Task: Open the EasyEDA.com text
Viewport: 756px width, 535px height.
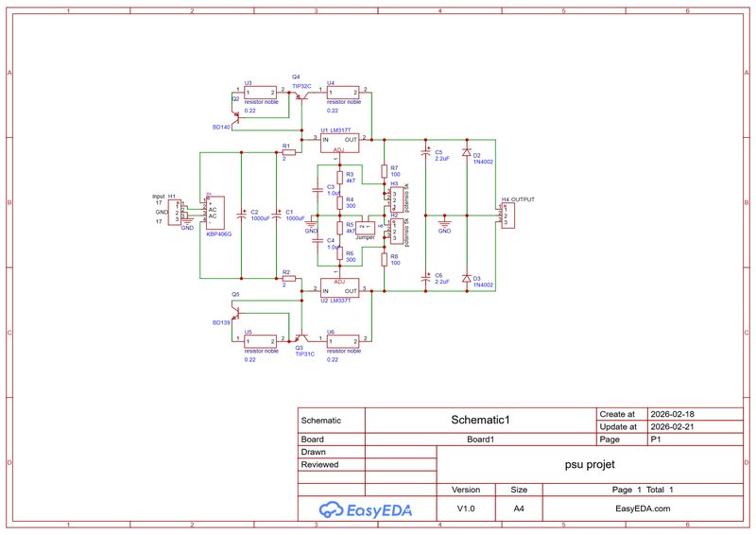Action: tap(643, 509)
